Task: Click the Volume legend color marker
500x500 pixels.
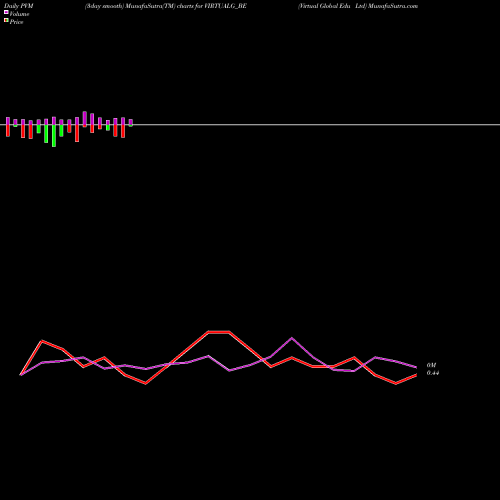Action: click(6, 12)
